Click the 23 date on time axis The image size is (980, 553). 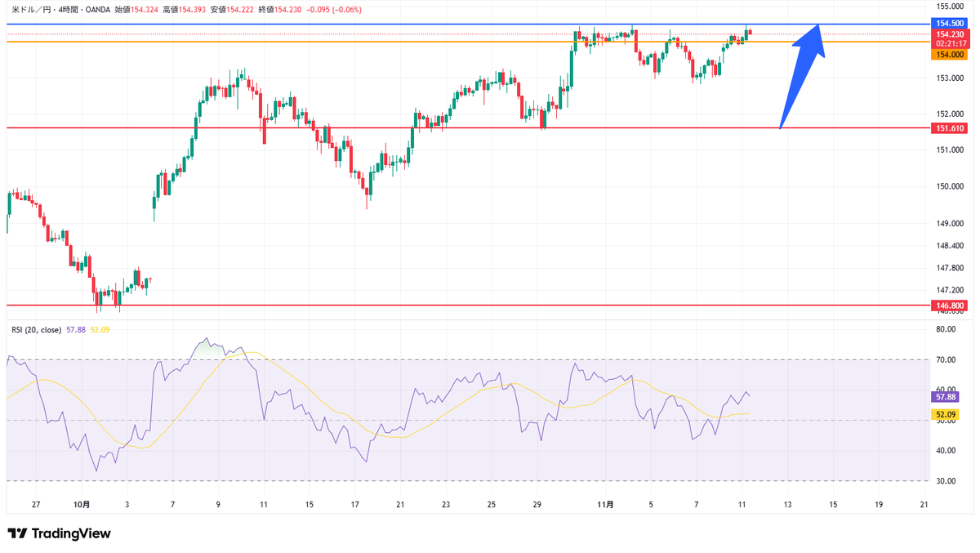pos(445,506)
